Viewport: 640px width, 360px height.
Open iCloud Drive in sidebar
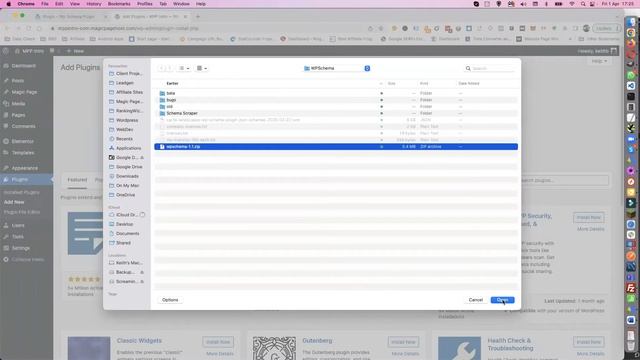(123, 215)
